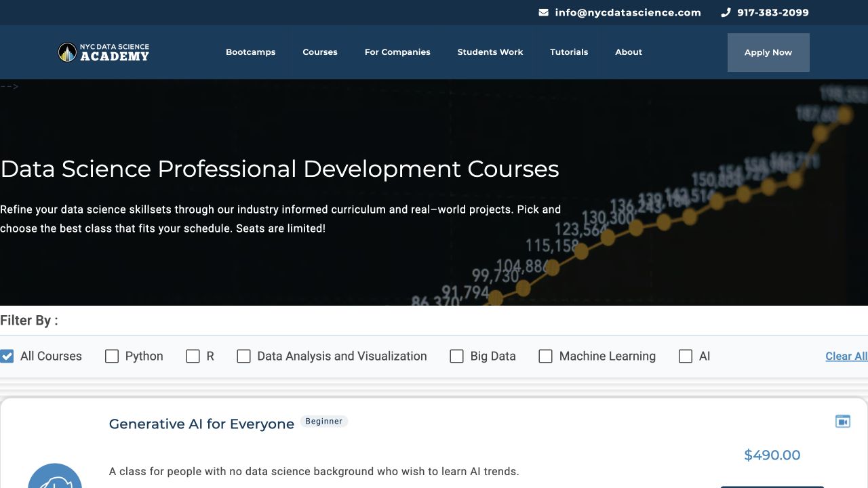Enable Data Analysis and Visualization filter
The image size is (868, 488).
click(244, 356)
